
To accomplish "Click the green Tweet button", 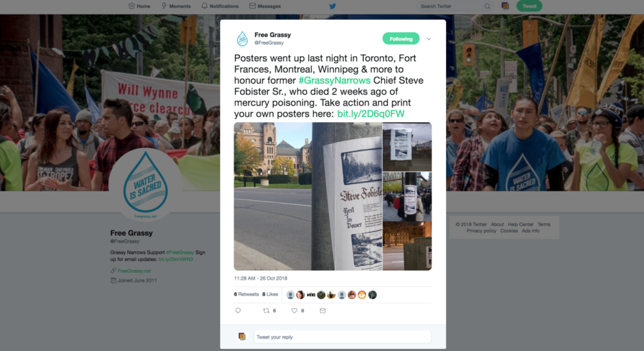I will coord(529,6).
